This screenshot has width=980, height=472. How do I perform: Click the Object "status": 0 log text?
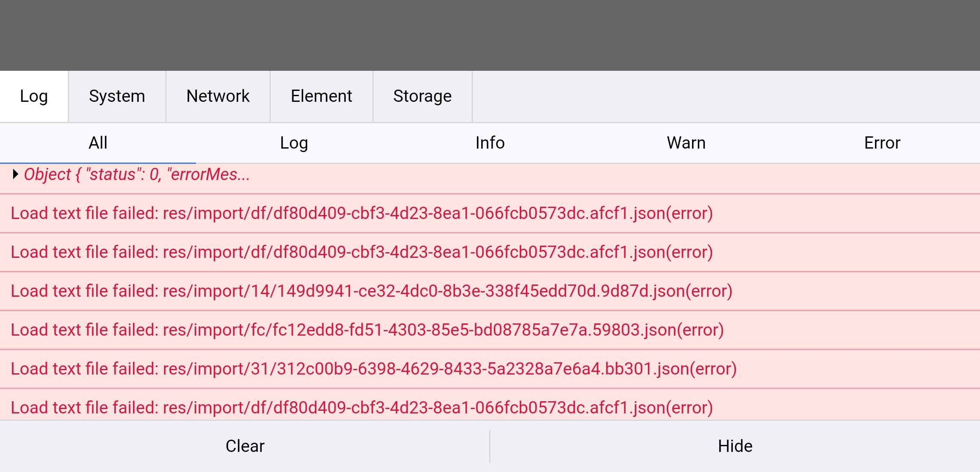[x=136, y=174]
